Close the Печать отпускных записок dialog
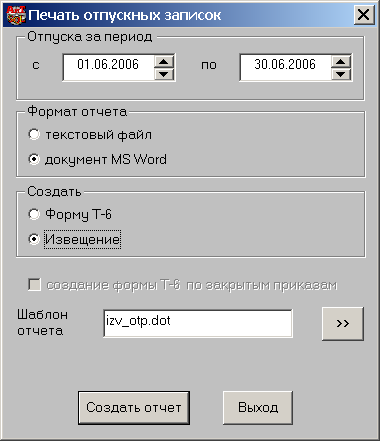Viewport: 380px width, 441px height. [364, 15]
